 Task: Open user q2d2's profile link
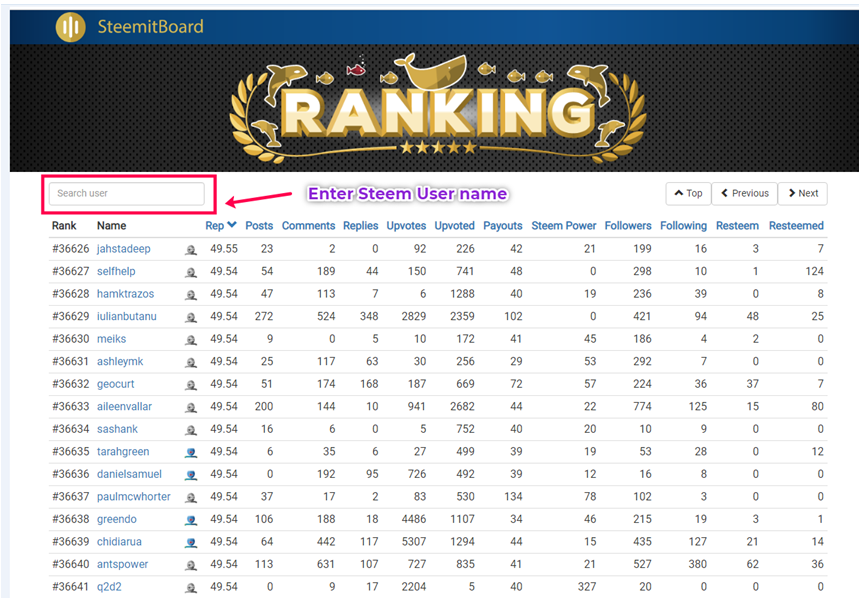coord(109,587)
